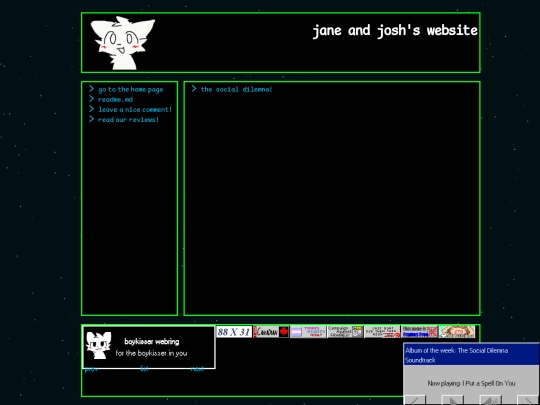Click the 'This page is frames free' badge

(x=419, y=332)
